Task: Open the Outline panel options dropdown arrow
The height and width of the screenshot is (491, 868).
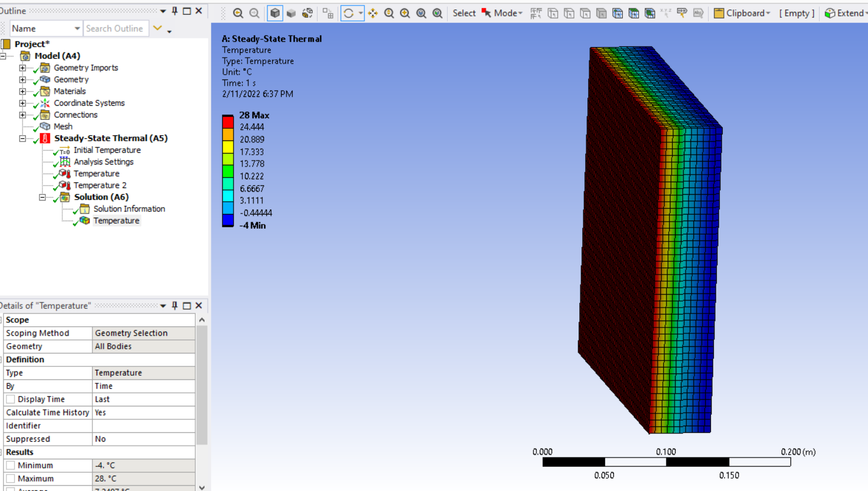Action: pos(163,11)
